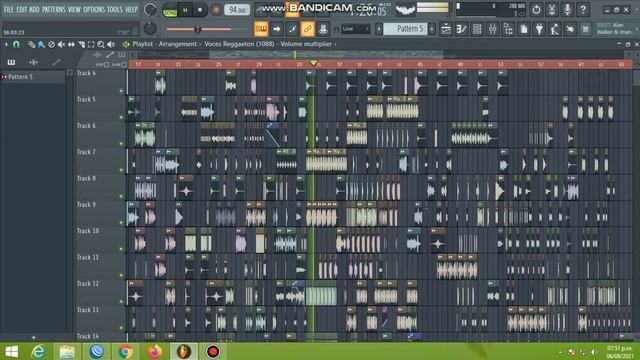Viewport: 640px width, 360px height.
Task: Open Chrome from the Windows taskbar
Action: [x=125, y=351]
